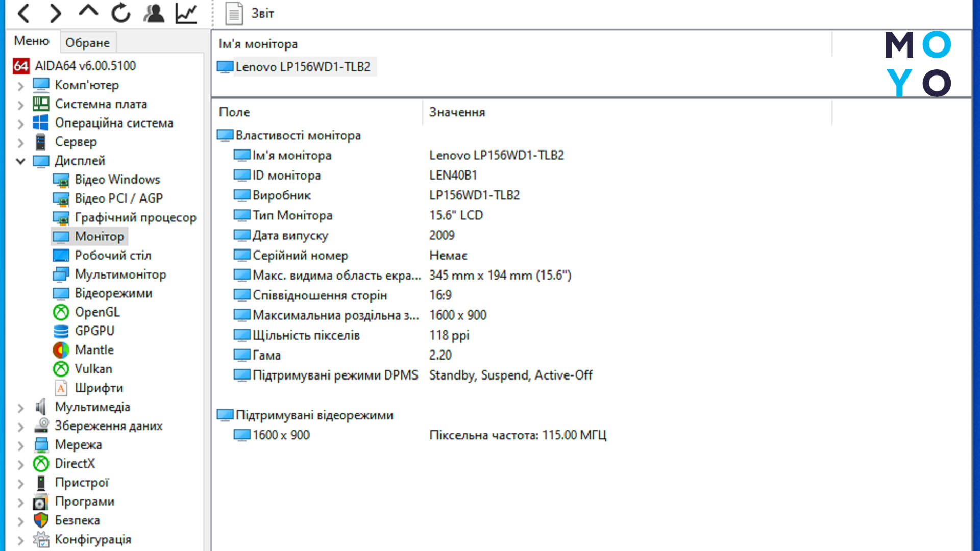Expand the Сервер tree node
The height and width of the screenshot is (551, 980).
[20, 143]
